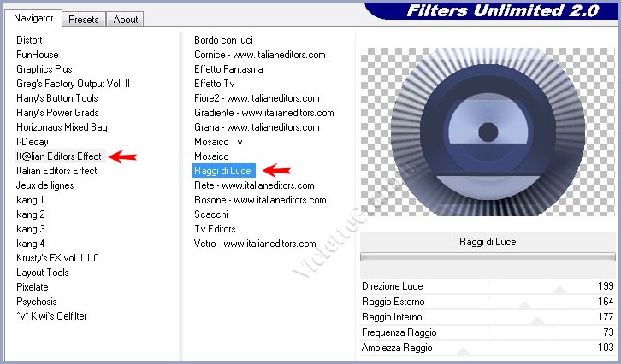Pick the Bordo con luci effect
This screenshot has width=621, height=364.
(x=223, y=40)
